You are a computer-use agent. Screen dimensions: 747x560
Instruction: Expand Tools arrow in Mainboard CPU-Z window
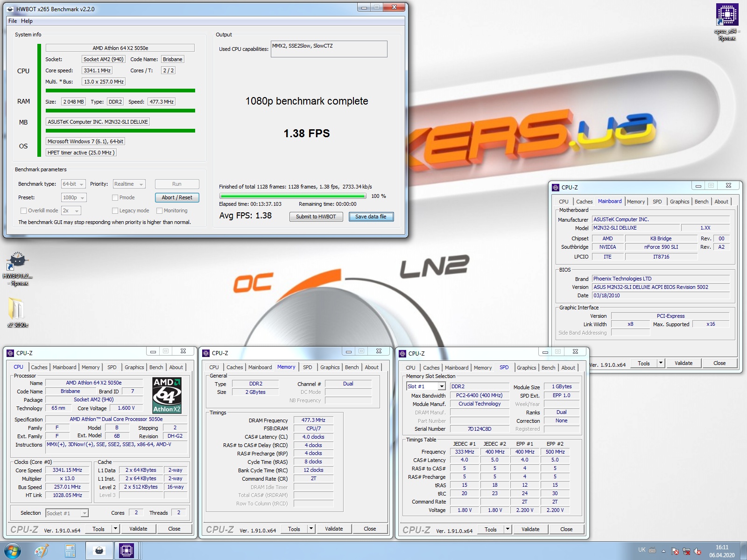(661, 363)
